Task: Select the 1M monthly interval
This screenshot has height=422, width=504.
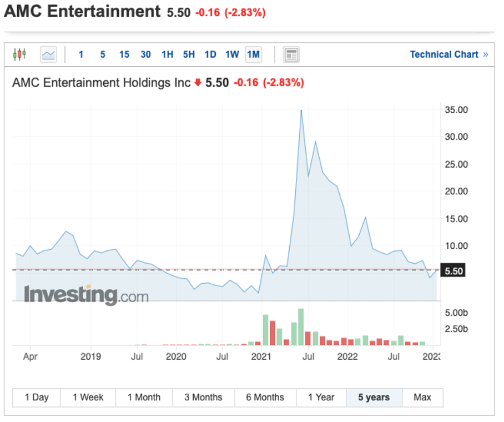Action: click(x=254, y=54)
